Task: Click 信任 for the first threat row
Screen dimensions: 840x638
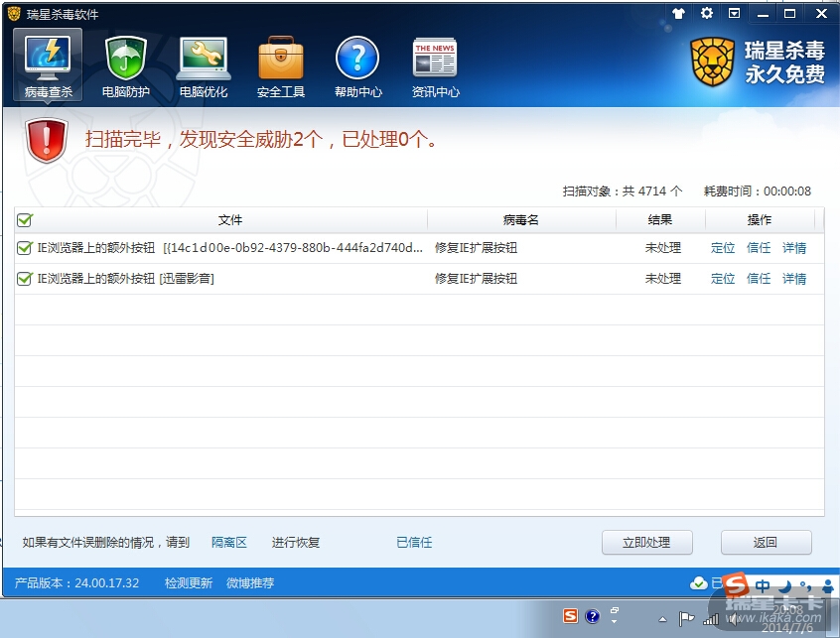Action: tap(759, 248)
